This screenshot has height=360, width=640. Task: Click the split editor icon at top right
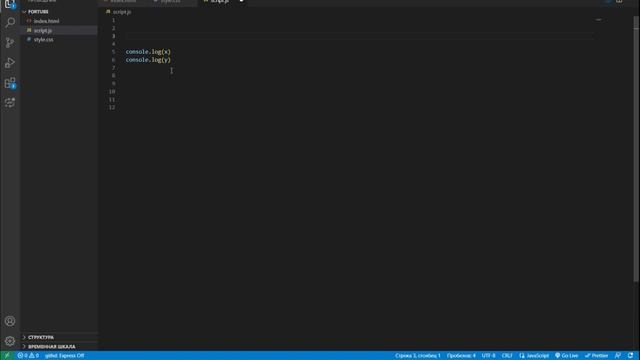(619, 2)
